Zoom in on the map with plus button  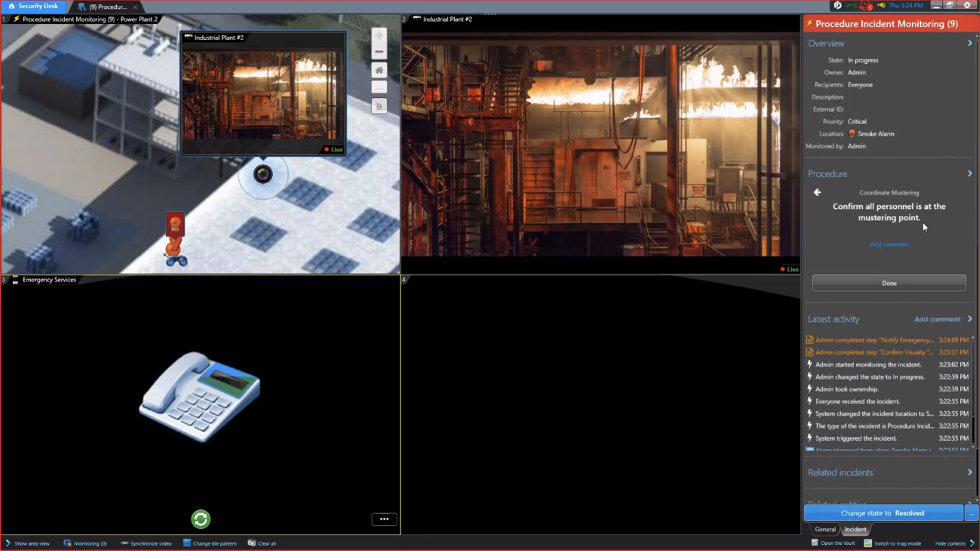click(x=379, y=35)
